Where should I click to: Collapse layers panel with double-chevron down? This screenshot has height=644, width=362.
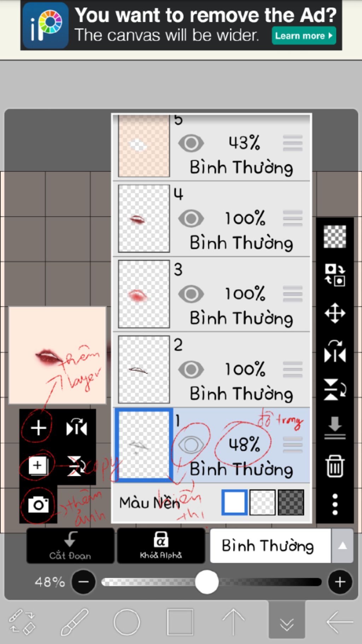click(287, 622)
